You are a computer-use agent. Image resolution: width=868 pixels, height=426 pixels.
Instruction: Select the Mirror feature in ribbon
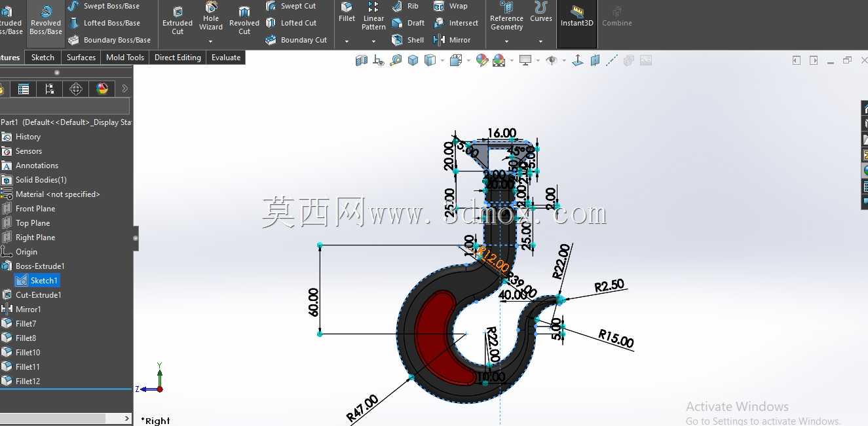tap(452, 40)
